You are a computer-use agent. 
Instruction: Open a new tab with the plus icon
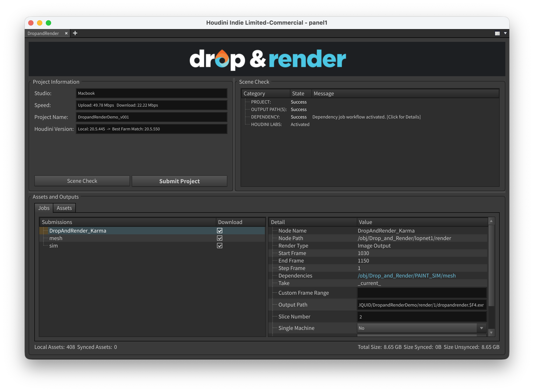click(x=75, y=33)
